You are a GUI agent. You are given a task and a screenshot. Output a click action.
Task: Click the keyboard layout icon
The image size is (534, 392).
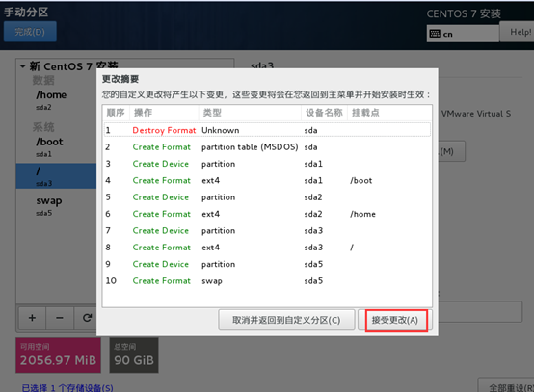[435, 34]
